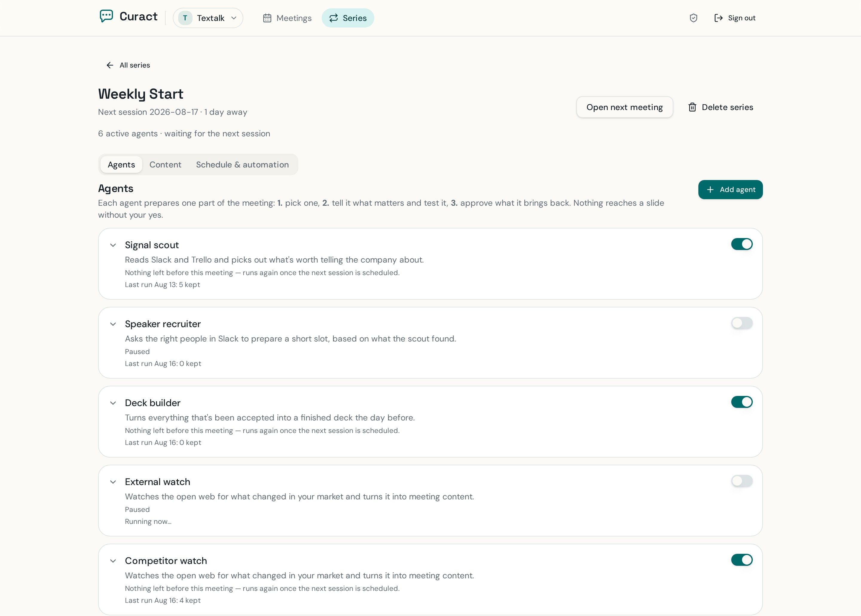
Task: Switch to the Agents tab
Action: point(121,164)
